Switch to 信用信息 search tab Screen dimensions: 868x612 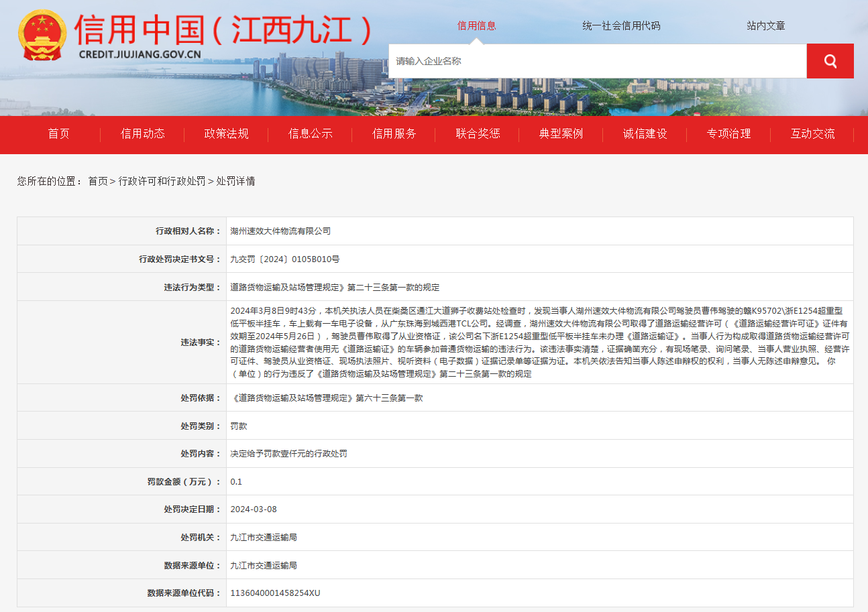tap(476, 25)
